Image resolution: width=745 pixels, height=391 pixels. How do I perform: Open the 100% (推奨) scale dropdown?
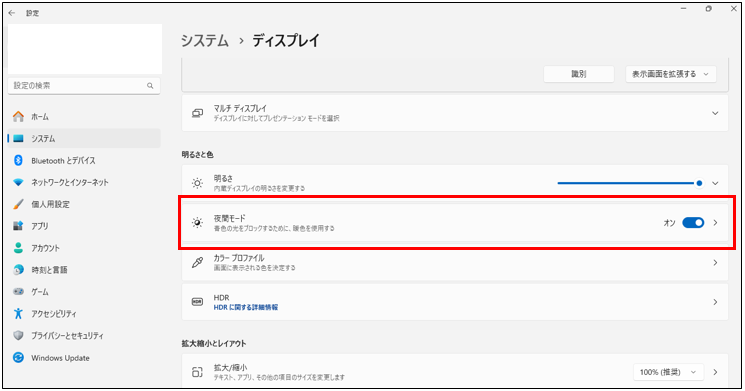(x=668, y=372)
